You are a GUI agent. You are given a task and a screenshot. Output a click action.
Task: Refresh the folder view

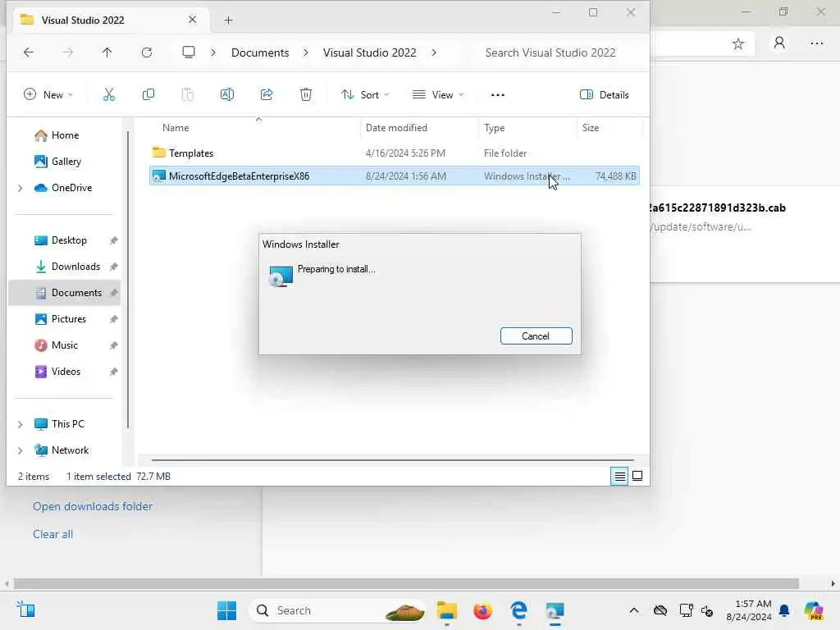pos(147,52)
